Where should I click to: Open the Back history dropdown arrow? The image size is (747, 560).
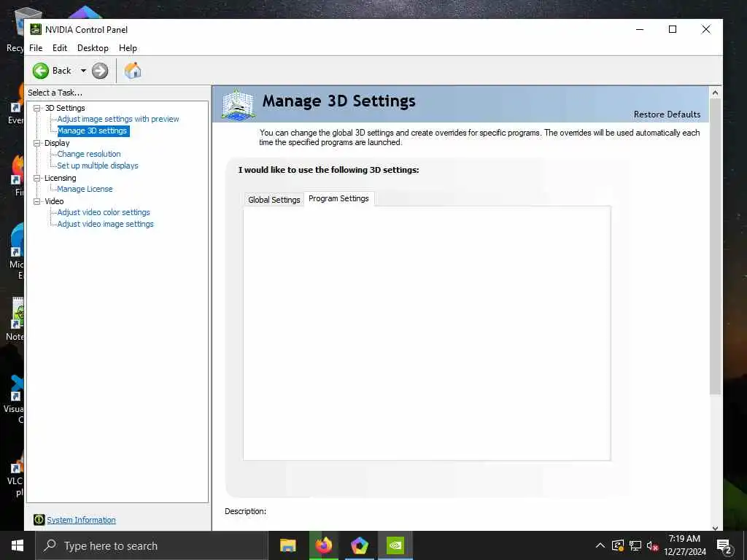(83, 71)
